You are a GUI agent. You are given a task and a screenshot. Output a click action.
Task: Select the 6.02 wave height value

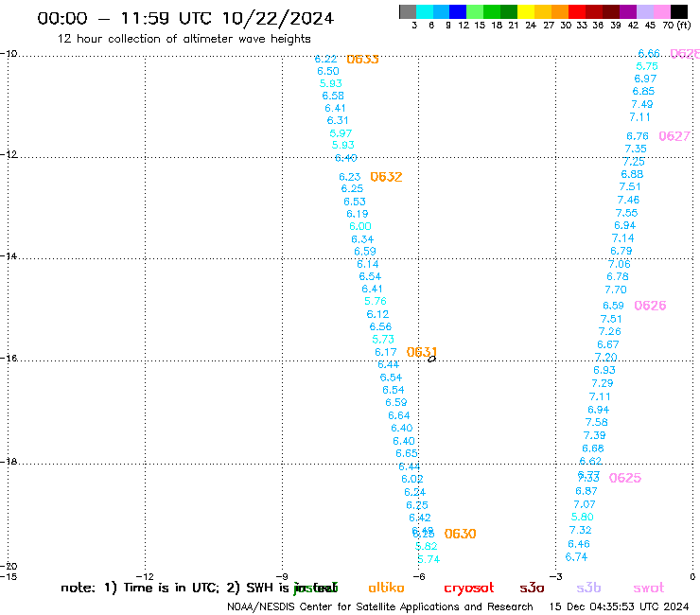pyautogui.click(x=412, y=479)
